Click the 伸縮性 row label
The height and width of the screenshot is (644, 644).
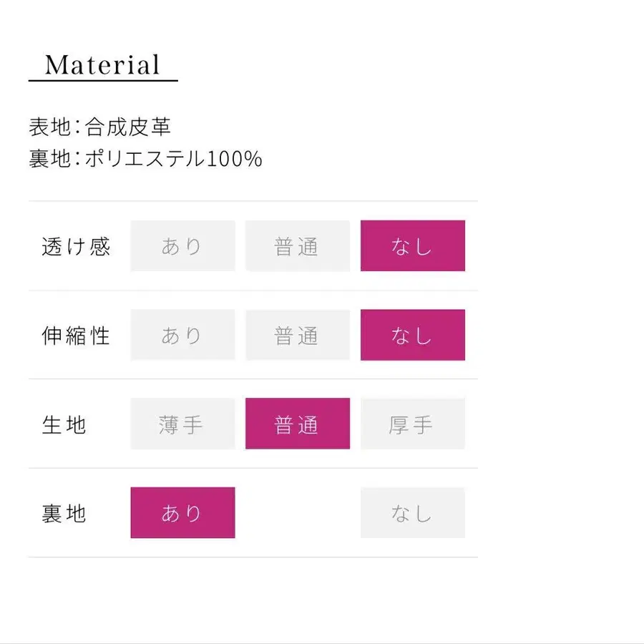(76, 336)
